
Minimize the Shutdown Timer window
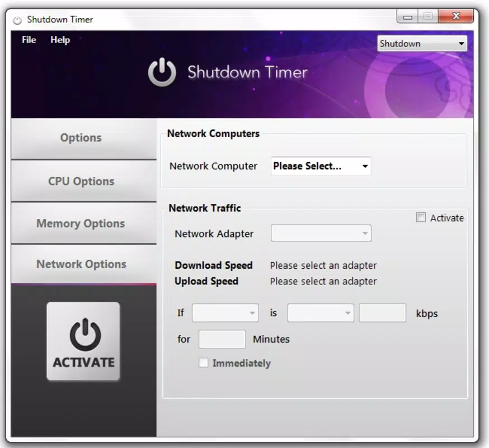407,17
